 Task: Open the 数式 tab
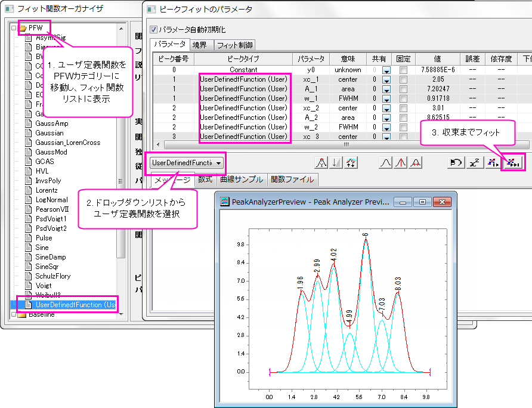click(205, 179)
